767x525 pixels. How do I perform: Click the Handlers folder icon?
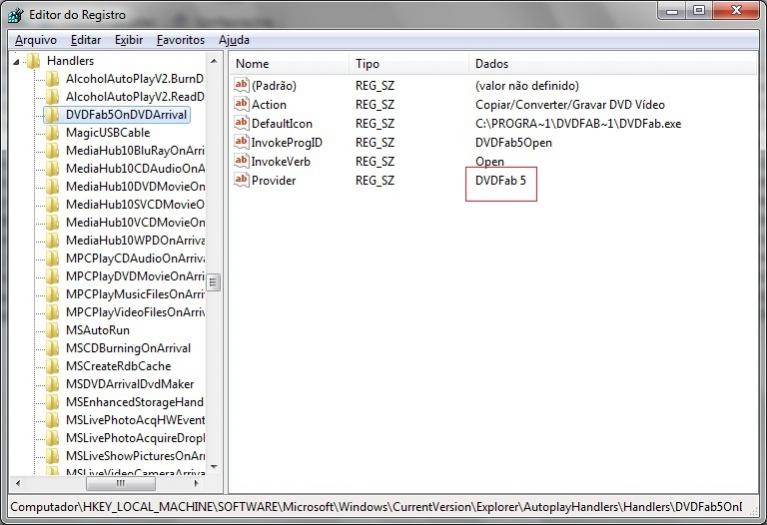pos(33,61)
